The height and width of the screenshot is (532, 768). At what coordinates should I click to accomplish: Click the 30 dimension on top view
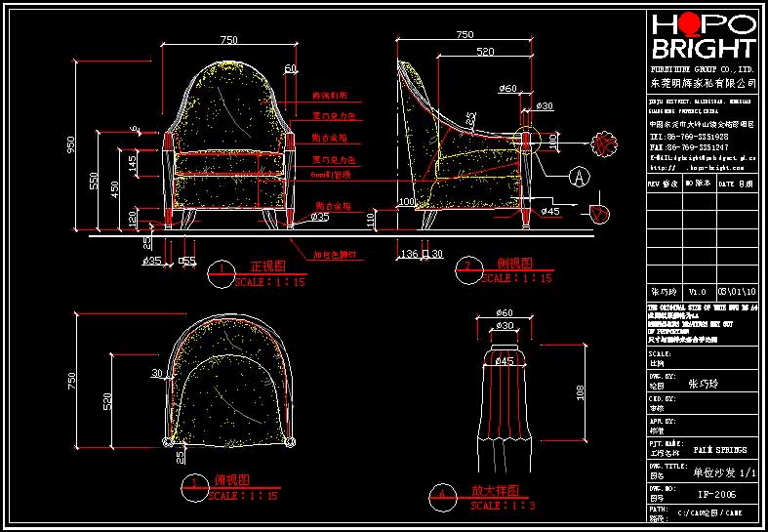click(x=157, y=374)
